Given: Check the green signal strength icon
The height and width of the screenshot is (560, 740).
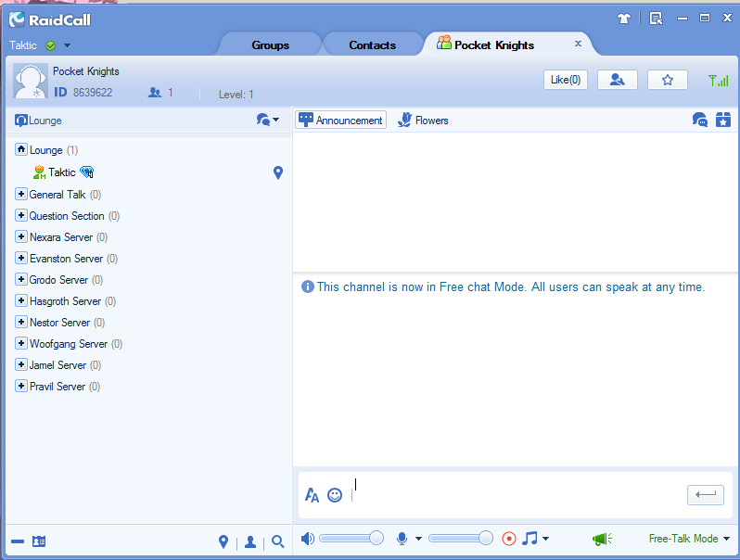Looking at the screenshot, I should coord(719,81).
